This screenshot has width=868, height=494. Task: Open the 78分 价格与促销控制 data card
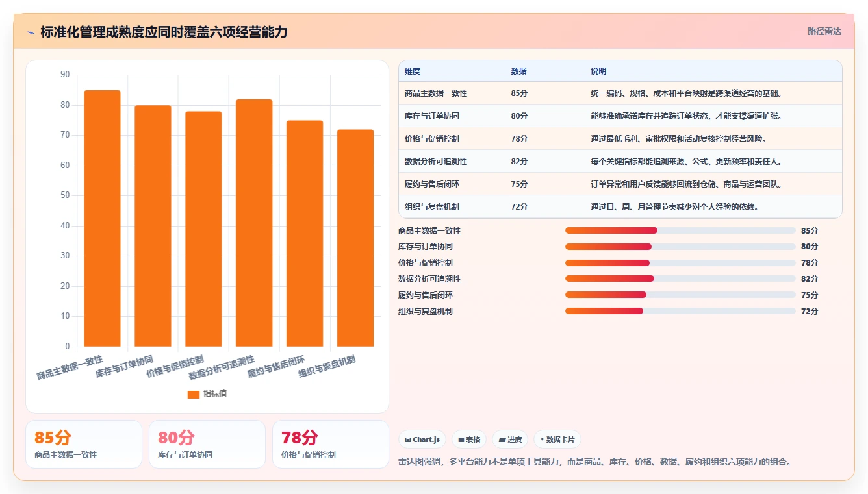click(331, 444)
